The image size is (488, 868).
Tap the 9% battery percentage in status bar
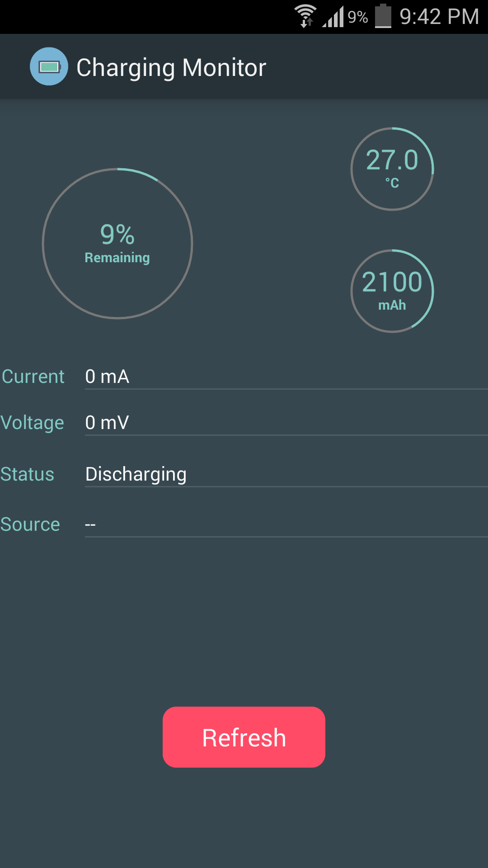click(358, 17)
